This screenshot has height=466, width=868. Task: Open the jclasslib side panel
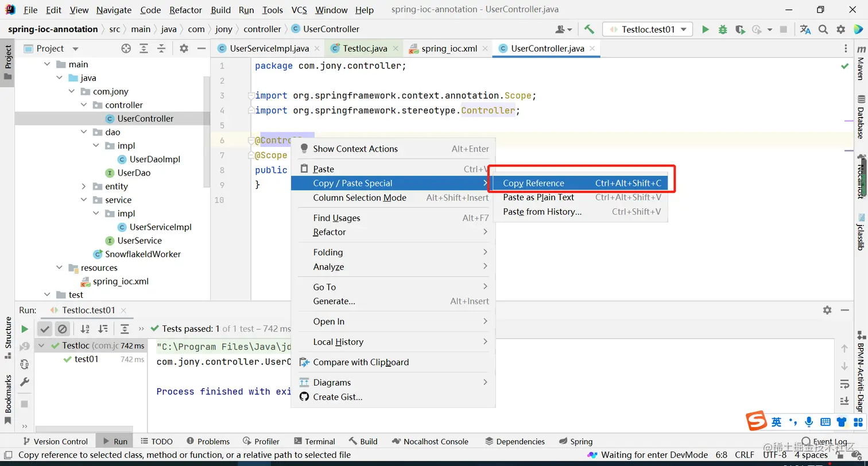click(x=861, y=232)
